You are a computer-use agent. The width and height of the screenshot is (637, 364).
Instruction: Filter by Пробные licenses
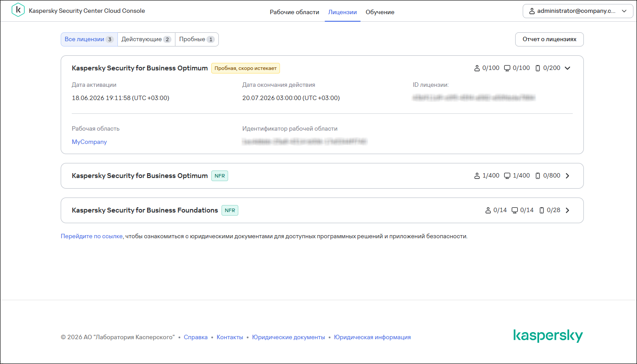197,39
